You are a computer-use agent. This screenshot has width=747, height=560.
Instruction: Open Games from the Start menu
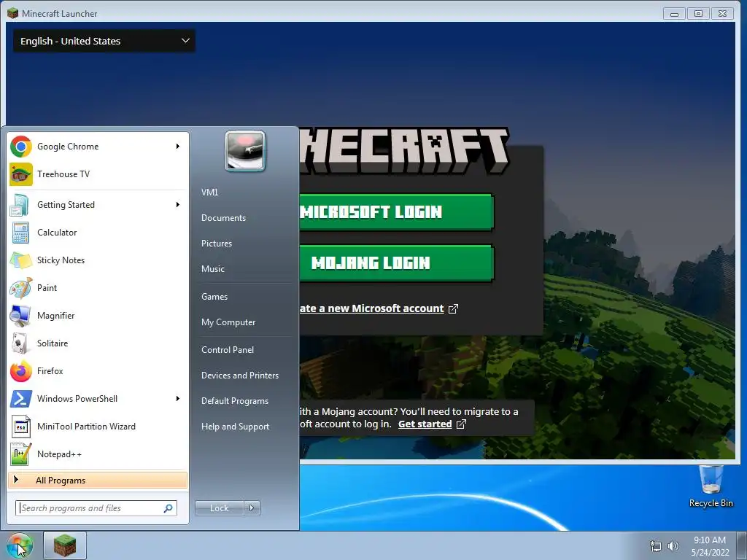(214, 297)
